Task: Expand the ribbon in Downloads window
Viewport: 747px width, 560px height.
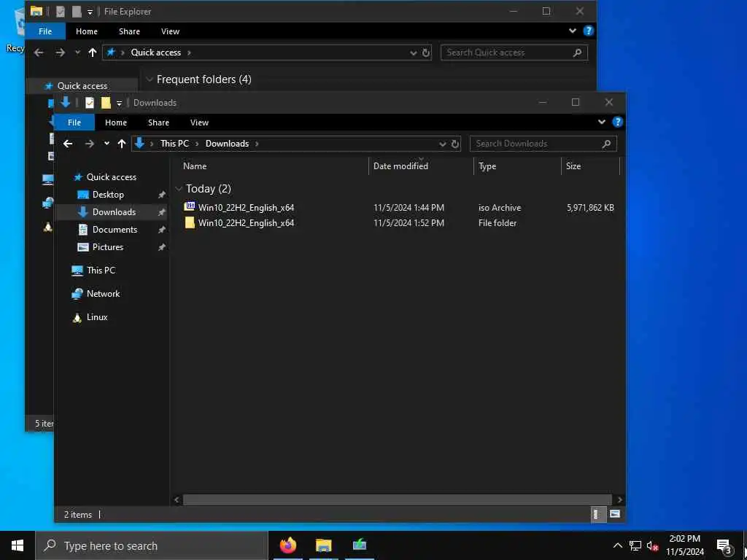Action: (x=602, y=122)
